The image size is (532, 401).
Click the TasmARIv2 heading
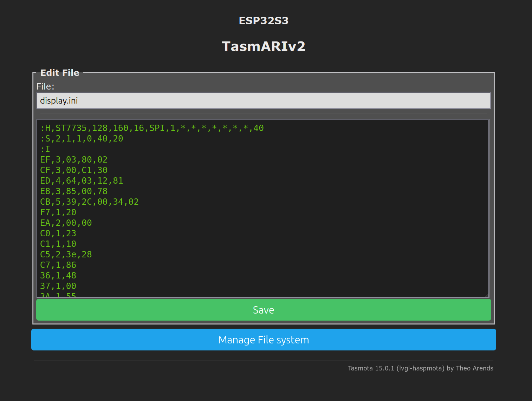(264, 46)
